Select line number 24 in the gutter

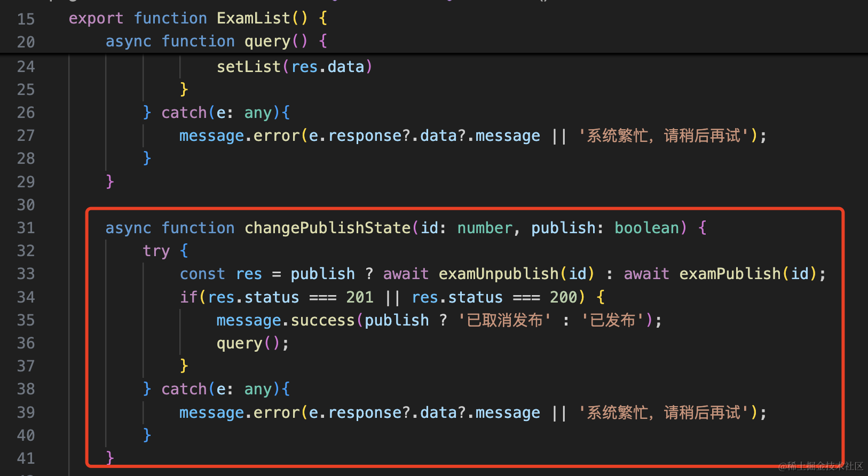(26, 67)
